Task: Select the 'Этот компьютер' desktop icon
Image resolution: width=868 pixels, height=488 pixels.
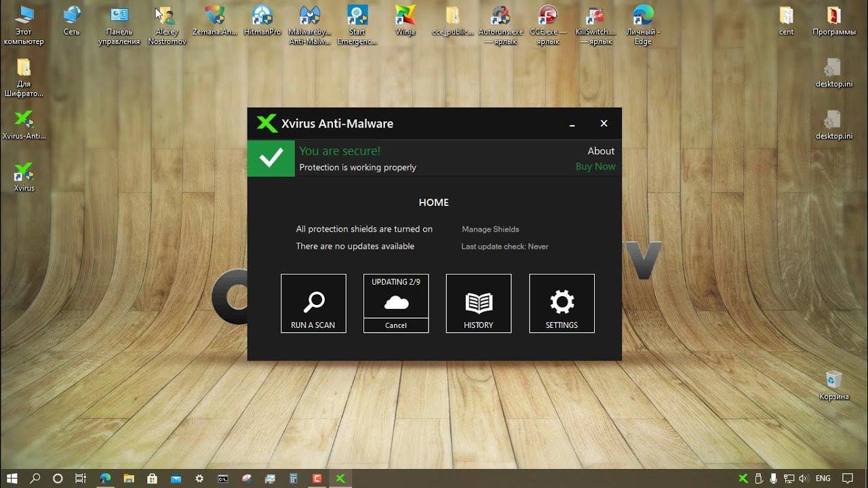Action: pos(24,25)
